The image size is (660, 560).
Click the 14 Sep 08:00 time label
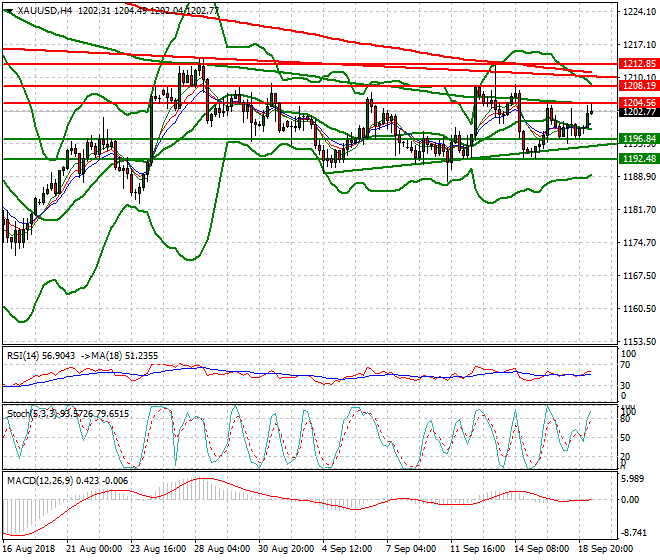coord(542,549)
